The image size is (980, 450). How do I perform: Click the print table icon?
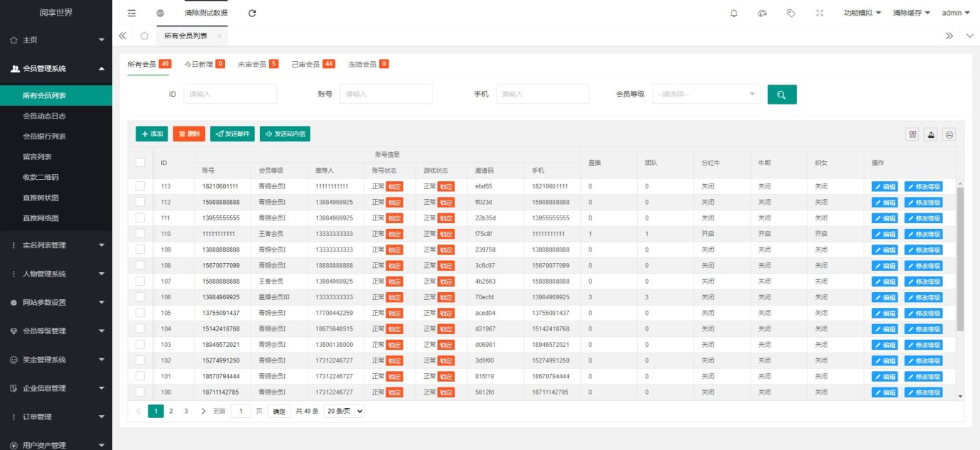point(949,134)
